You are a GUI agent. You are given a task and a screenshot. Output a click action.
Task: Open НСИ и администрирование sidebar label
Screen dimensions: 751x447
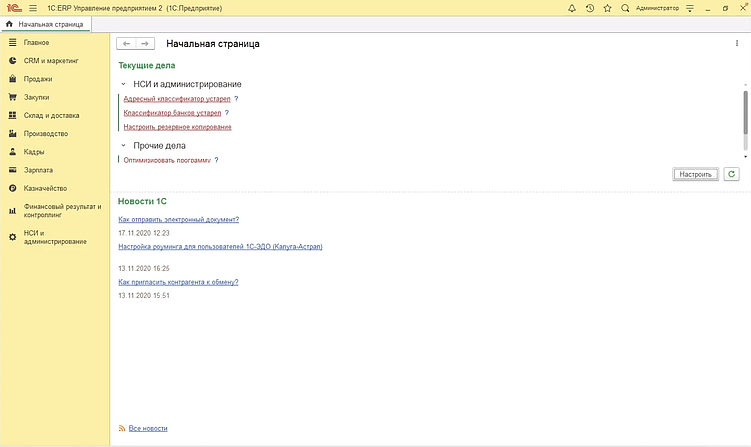tap(55, 237)
